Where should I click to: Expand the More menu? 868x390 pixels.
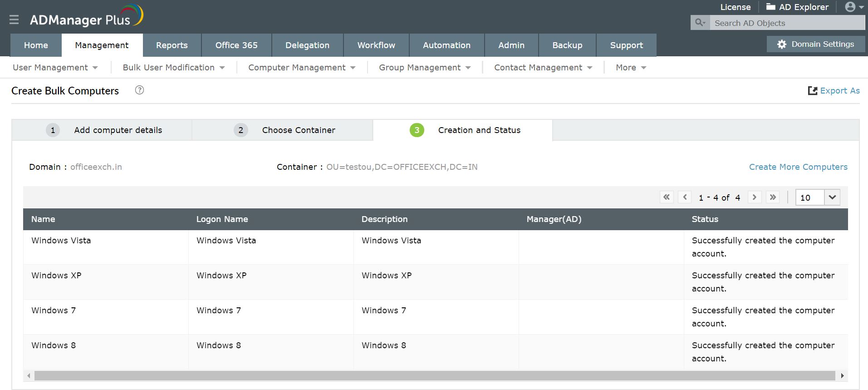pos(631,68)
